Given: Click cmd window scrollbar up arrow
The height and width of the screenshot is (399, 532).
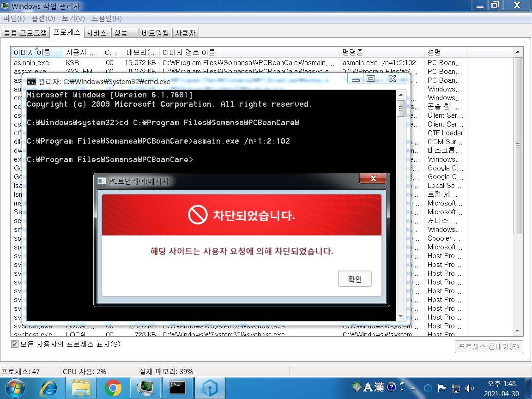Looking at the screenshot, I should click(401, 95).
